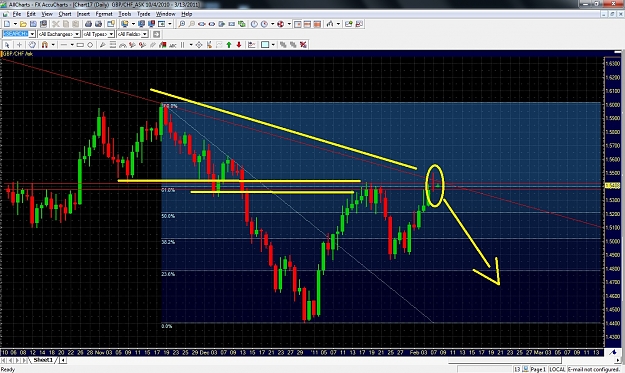Viewport: 625px width, 373px height.
Task: Select the line drawing tool
Action: coord(64,45)
